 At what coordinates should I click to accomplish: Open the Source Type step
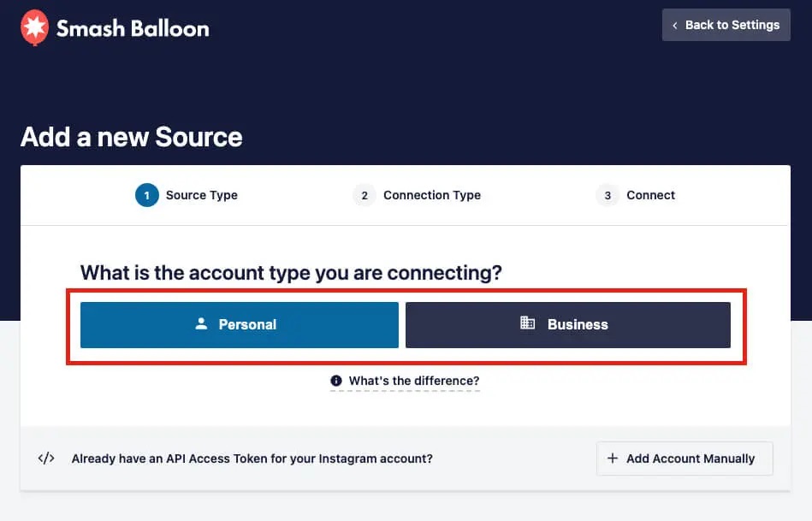pos(201,195)
